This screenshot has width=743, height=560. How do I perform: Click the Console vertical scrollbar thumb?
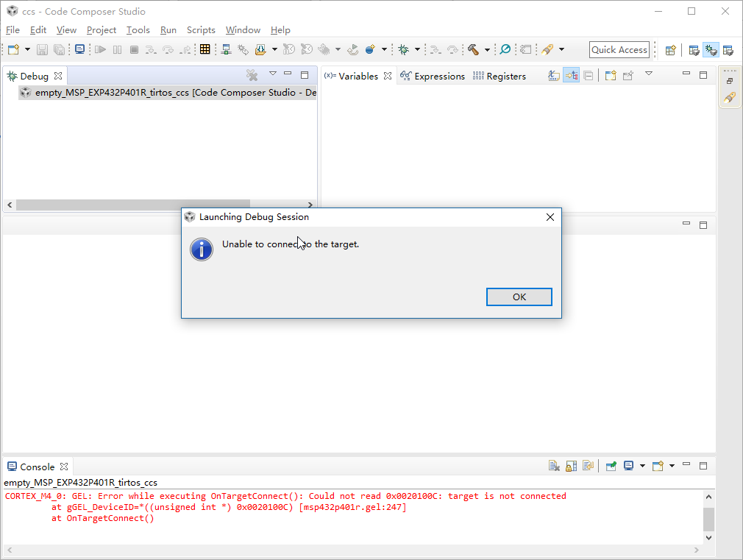[x=708, y=520]
